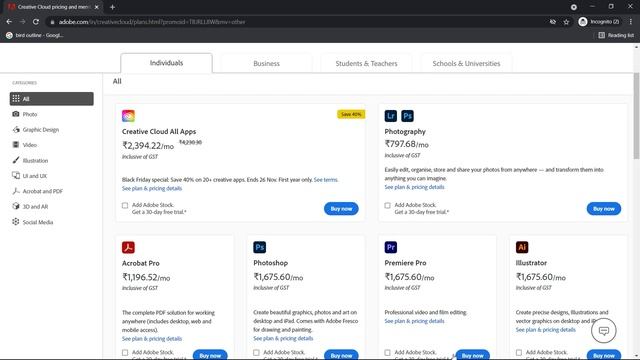
Task: Open the Reading list
Action: (616, 36)
